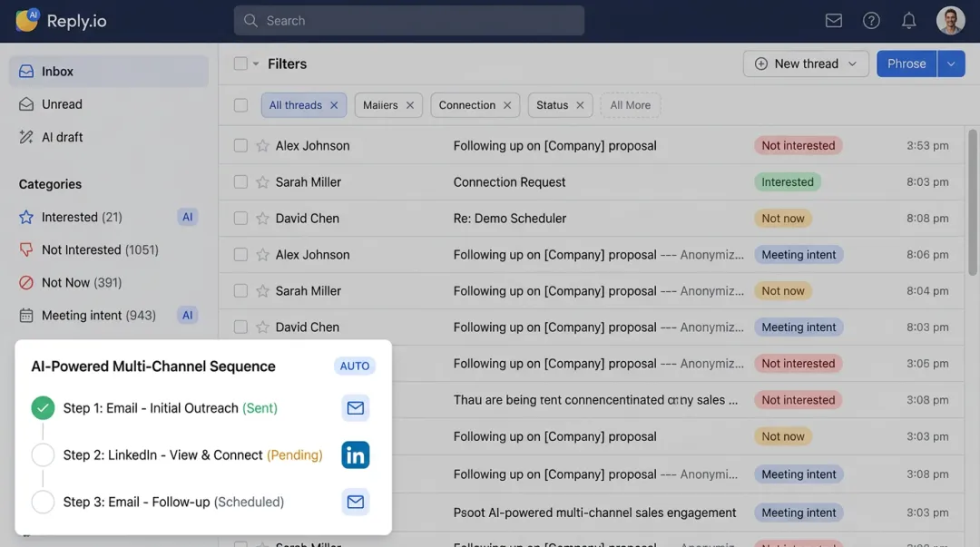
Task: Select checkbox for Sarah Miller Connection Request
Action: click(x=240, y=182)
